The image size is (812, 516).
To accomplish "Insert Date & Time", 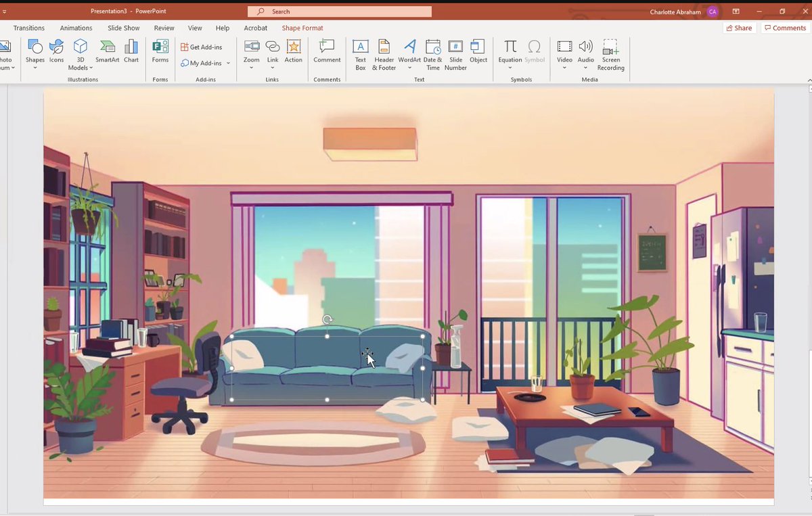I will pos(433,54).
